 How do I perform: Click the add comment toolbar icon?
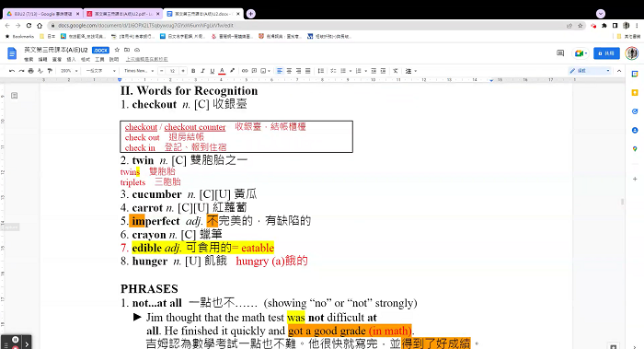[x=254, y=71]
